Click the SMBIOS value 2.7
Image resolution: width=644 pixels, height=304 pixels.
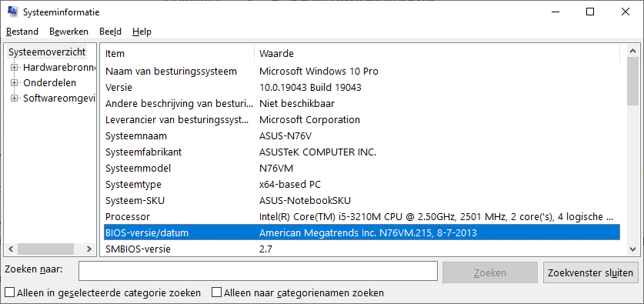pos(265,249)
